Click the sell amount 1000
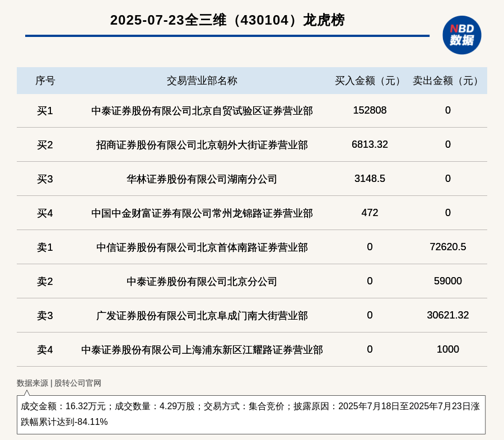This screenshot has width=504, height=440. [448, 349]
